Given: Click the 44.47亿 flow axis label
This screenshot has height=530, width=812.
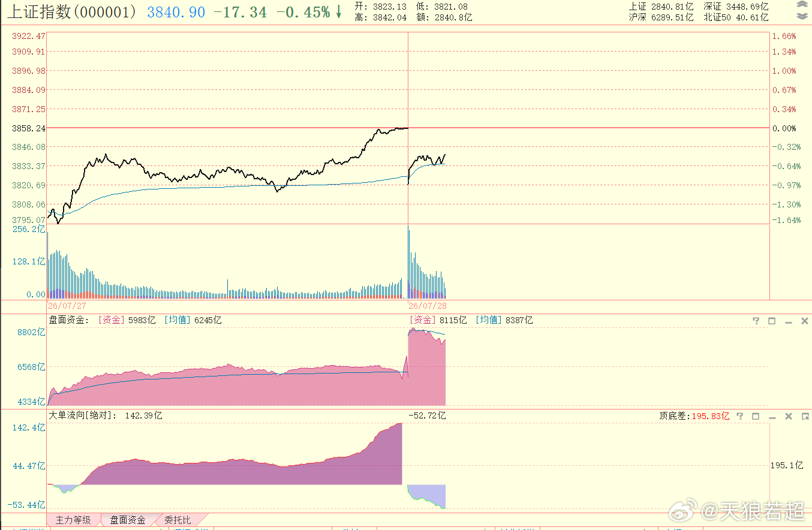Looking at the screenshot, I should coord(29,466).
